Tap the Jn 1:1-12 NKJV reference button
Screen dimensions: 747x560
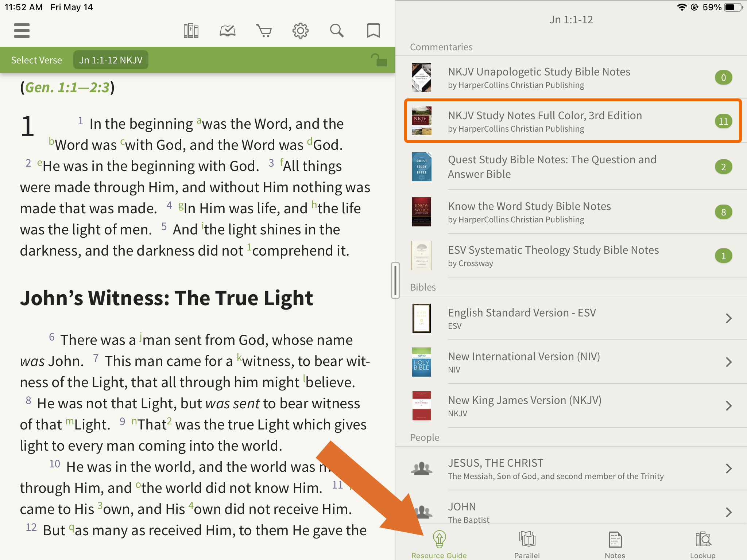111,60
